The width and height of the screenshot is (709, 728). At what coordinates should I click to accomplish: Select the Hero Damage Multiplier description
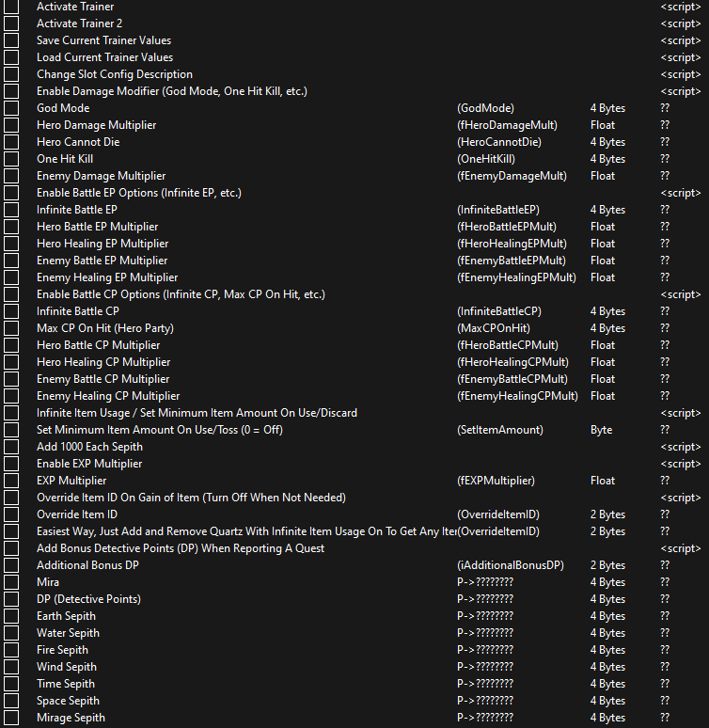97,125
